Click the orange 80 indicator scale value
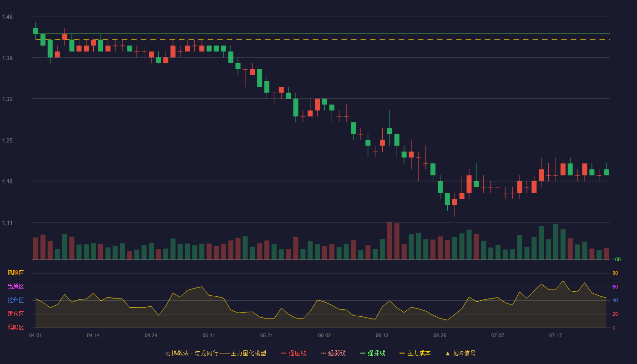637x364 pixels. coord(615,273)
